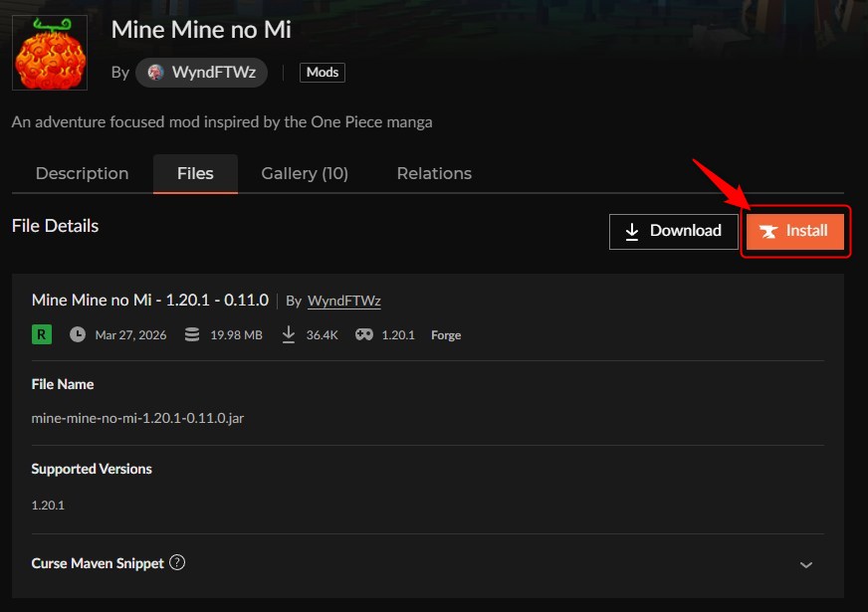Click the Curse Maven Snippet help icon
Viewport: 868px width, 612px height.
pyautogui.click(x=177, y=563)
